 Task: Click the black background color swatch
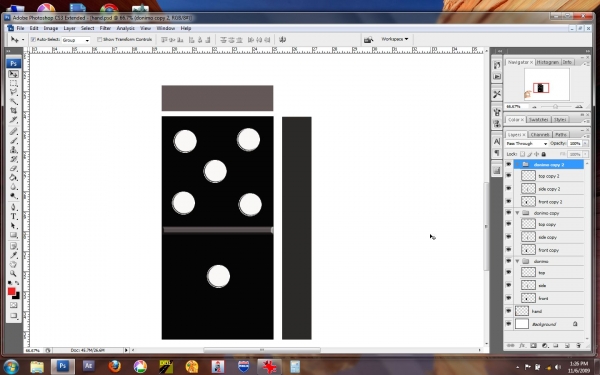tap(16, 296)
